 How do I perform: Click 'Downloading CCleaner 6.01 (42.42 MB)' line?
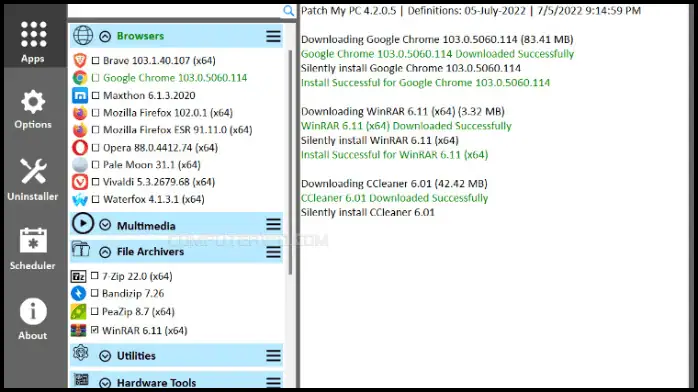coord(394,183)
